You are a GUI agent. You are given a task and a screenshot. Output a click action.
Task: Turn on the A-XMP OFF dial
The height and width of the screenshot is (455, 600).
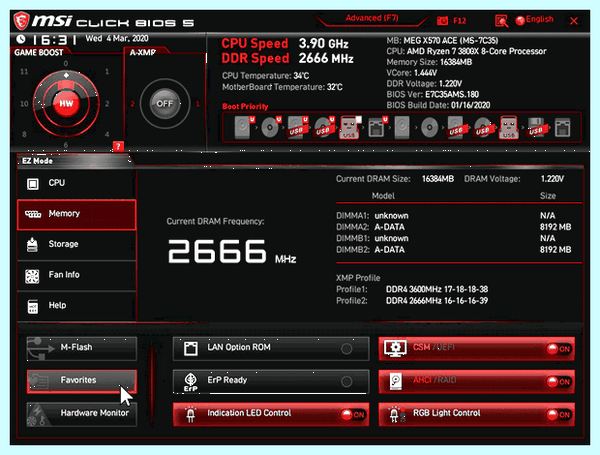pos(165,104)
